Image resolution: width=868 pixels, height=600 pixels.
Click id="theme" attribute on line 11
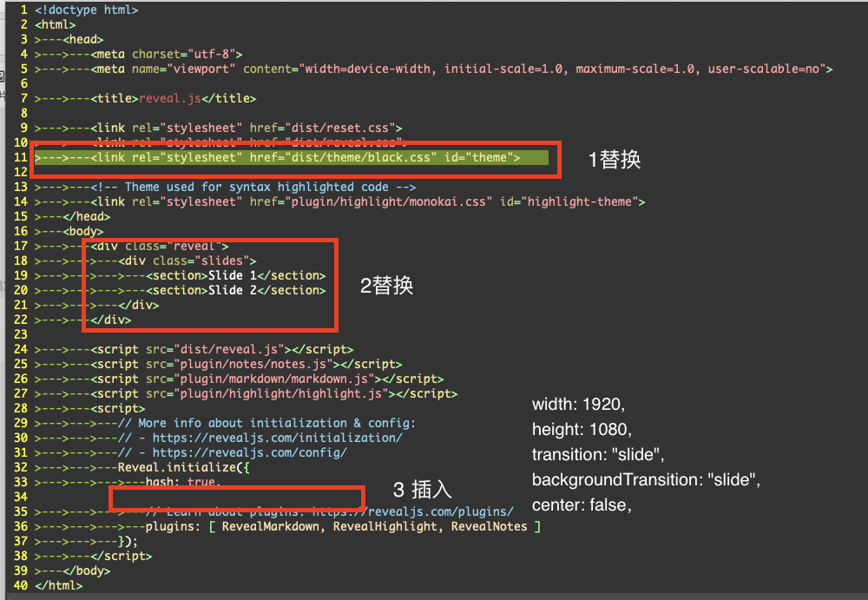point(479,157)
